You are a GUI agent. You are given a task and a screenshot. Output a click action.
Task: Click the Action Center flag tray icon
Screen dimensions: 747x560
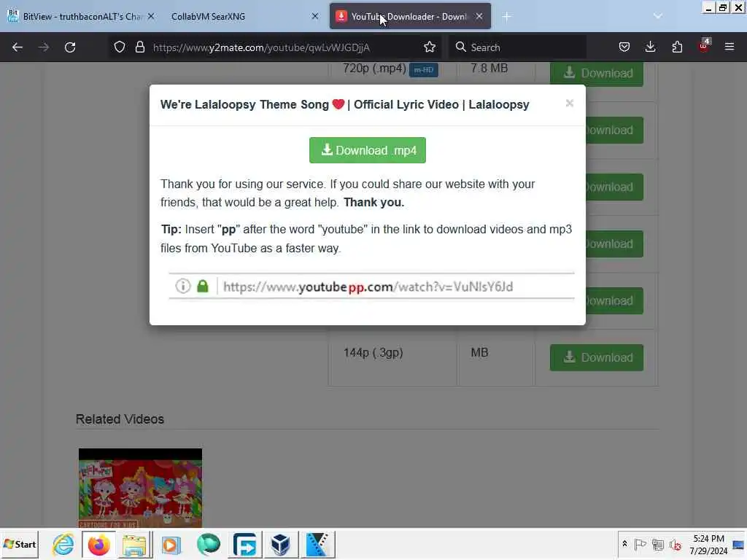640,544
